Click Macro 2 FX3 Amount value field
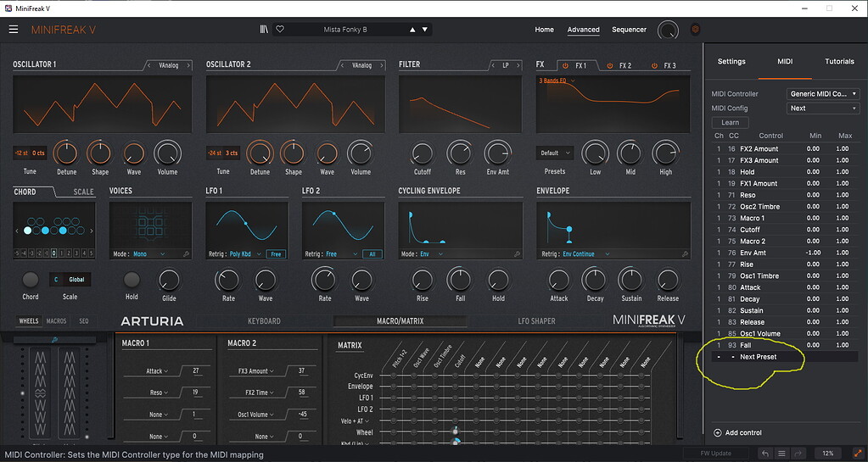Screen dimensions: 868x462 (x=302, y=370)
